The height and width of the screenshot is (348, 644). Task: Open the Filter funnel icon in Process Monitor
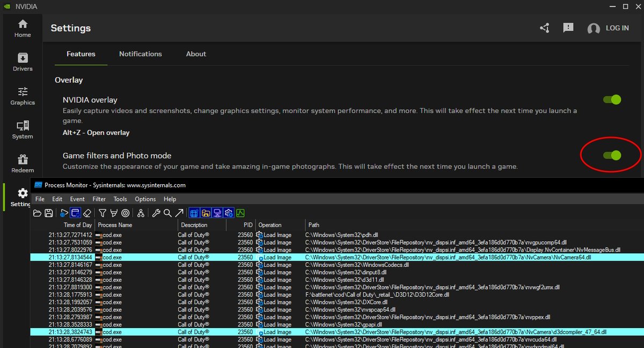click(103, 213)
